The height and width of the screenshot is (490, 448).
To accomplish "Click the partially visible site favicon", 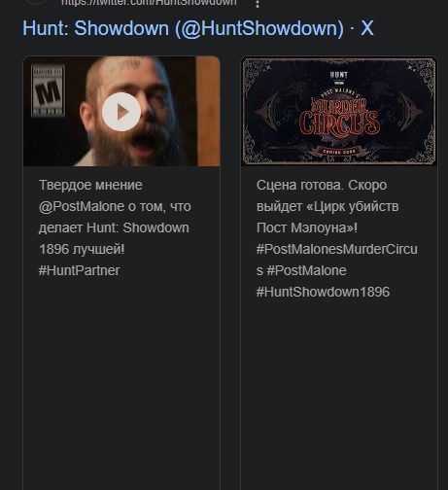I will tap(36, 2).
